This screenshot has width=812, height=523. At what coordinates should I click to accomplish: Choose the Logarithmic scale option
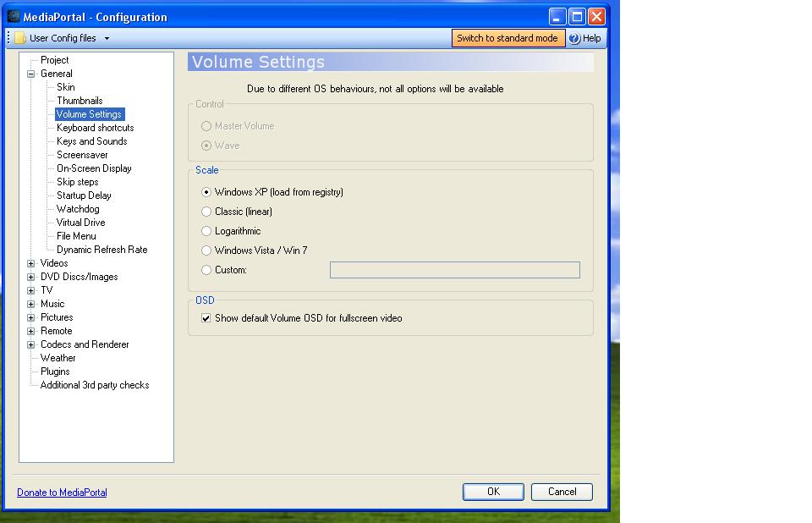point(206,231)
